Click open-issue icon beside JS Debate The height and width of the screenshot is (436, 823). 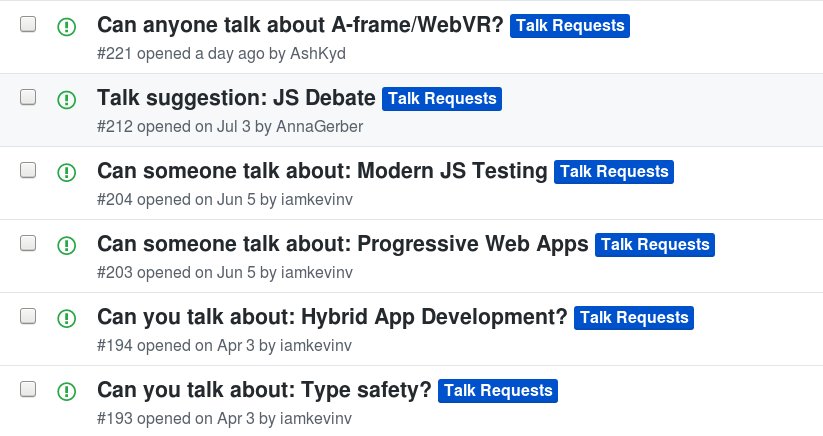[67, 100]
